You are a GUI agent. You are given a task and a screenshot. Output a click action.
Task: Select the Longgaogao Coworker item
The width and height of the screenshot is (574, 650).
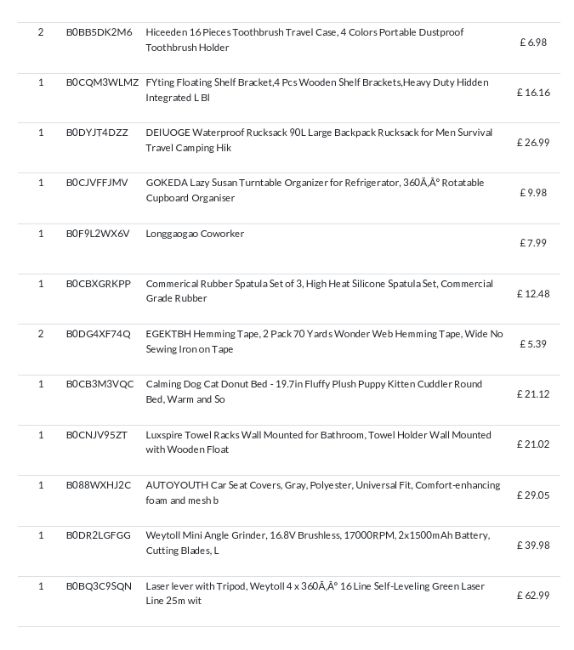pyautogui.click(x=195, y=234)
